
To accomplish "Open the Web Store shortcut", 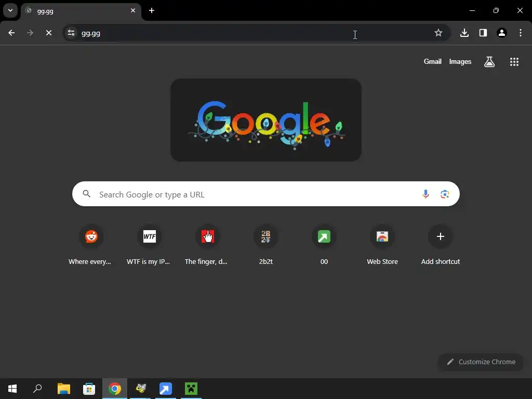I will coord(382,245).
